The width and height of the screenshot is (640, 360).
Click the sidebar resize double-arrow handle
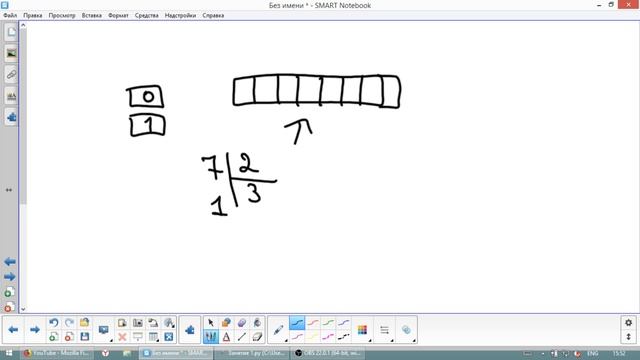click(9, 190)
